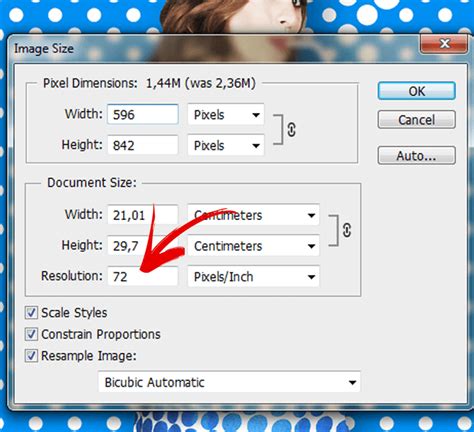Screen dimensions: 474x432
Task: Close the Image Size dialog
Action: click(444, 44)
